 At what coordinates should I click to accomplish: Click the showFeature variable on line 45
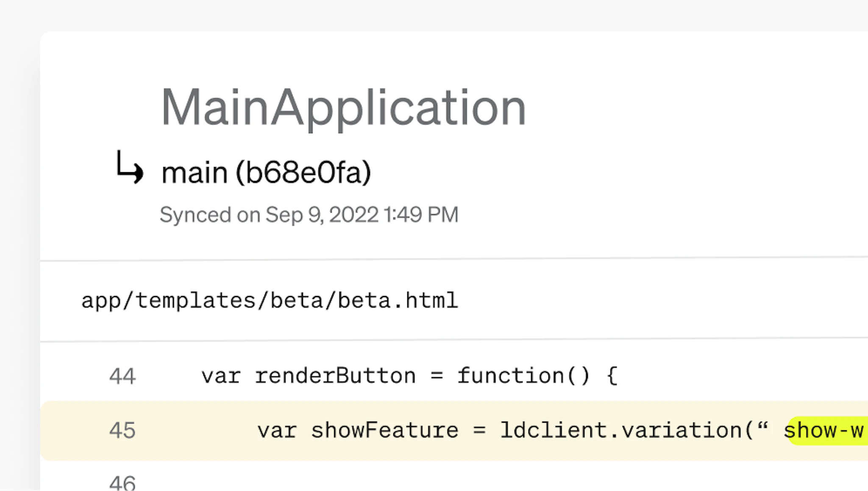pyautogui.click(x=385, y=430)
